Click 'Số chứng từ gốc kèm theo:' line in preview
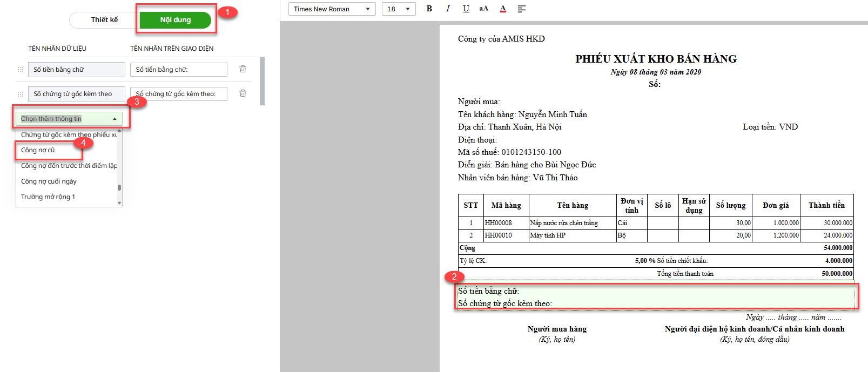868x372 pixels. click(505, 303)
